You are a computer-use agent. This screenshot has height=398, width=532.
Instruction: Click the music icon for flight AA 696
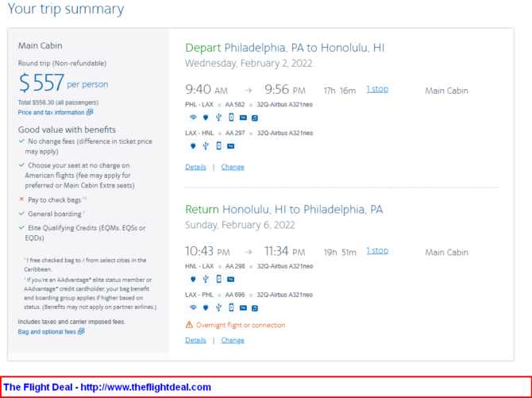[255, 308]
